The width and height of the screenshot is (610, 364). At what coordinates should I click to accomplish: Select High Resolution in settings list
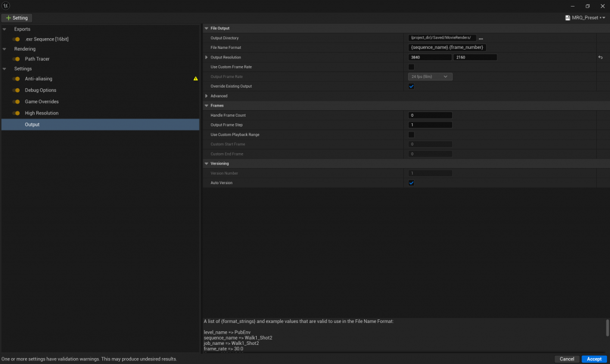42,113
